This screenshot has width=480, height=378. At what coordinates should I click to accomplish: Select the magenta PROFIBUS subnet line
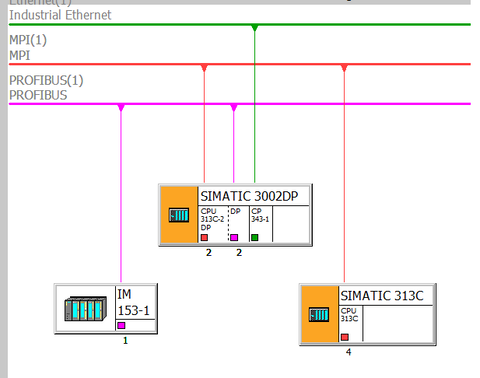240,104
